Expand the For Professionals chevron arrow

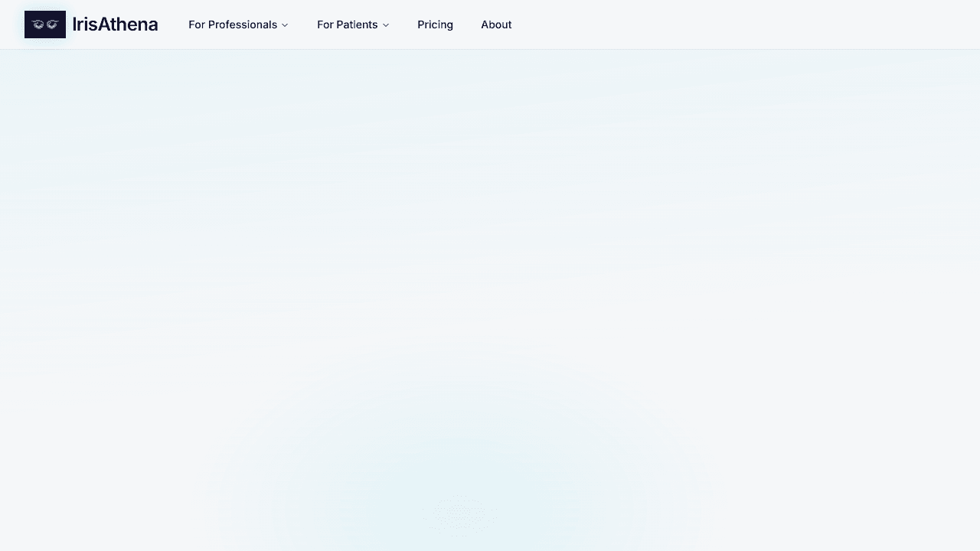point(285,25)
